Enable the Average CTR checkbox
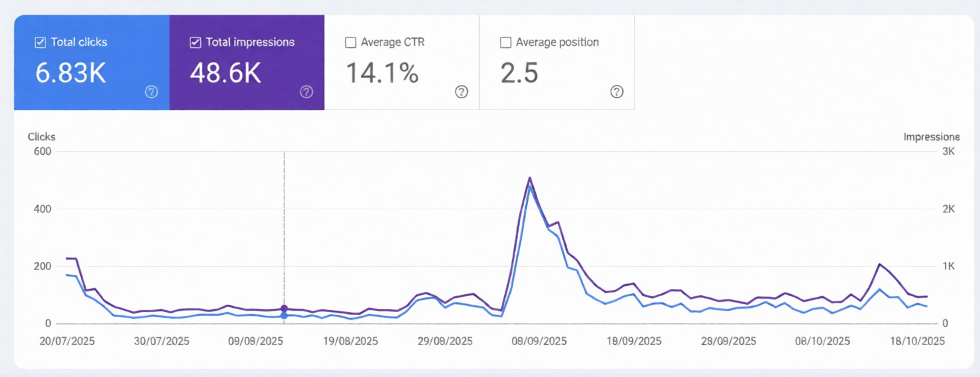The image size is (980, 377). 350,42
